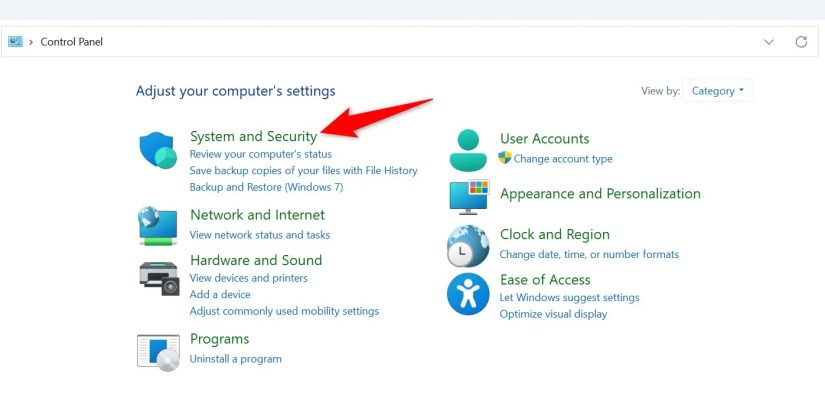Click the User Accounts person icon
Viewport: 825px width, 415px height.
(468, 150)
